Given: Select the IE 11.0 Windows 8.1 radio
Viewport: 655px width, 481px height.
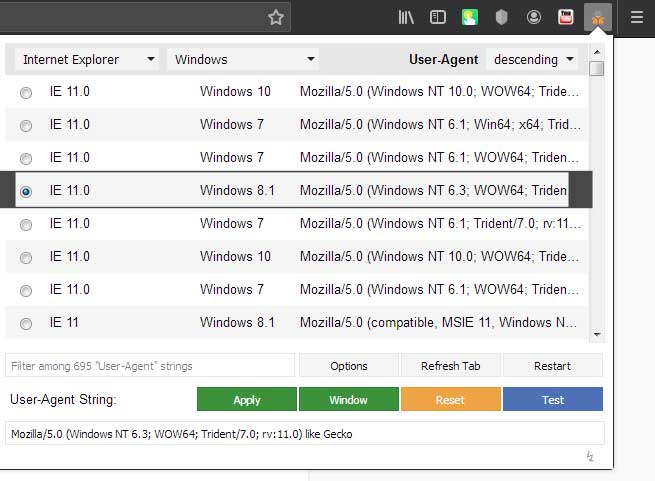Looking at the screenshot, I should pyautogui.click(x=26, y=191).
